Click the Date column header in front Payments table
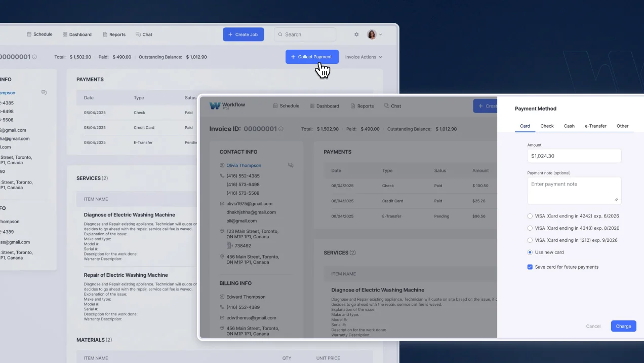This screenshot has width=644, height=363. coord(336,171)
